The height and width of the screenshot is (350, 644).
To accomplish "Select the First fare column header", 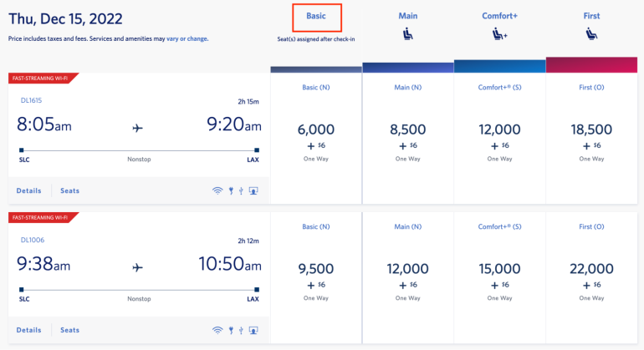I will (x=591, y=16).
